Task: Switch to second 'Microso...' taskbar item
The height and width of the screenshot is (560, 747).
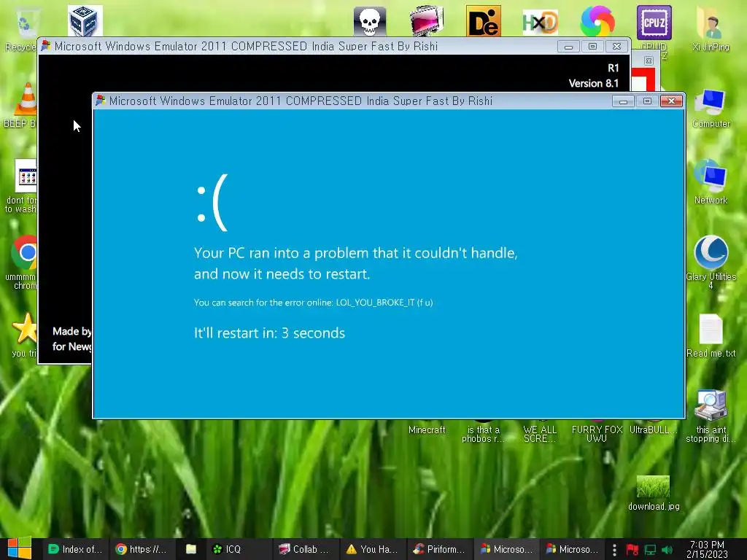Action: coord(572,549)
